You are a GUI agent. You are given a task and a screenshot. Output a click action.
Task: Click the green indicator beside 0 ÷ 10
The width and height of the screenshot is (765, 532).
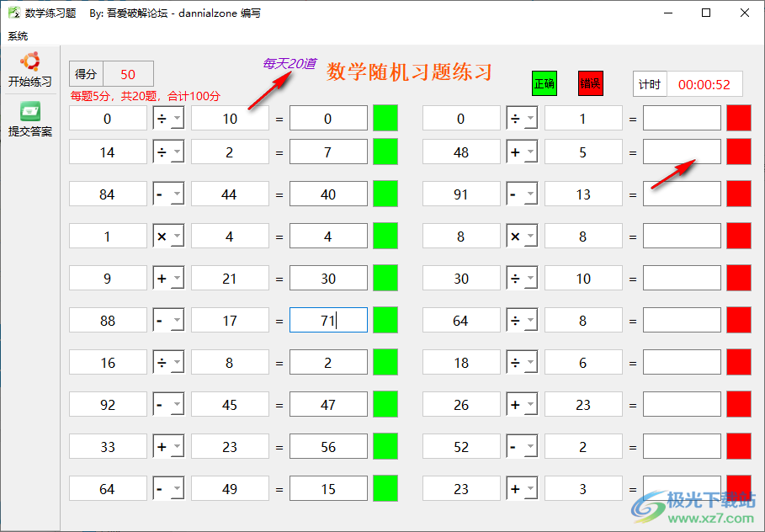point(385,118)
